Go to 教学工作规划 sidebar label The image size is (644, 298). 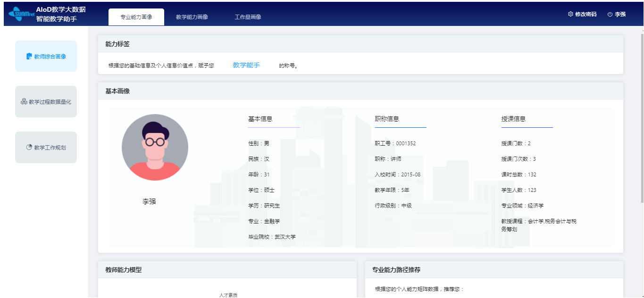tap(50, 148)
